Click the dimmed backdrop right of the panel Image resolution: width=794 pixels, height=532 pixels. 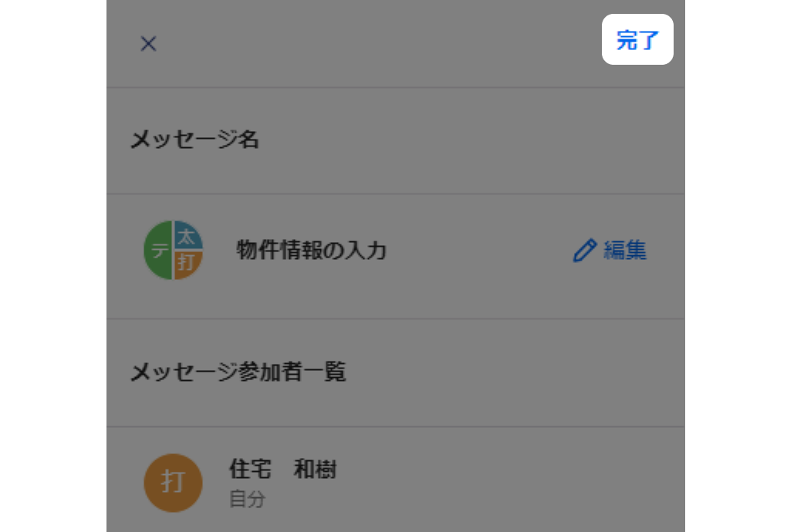coord(739,266)
